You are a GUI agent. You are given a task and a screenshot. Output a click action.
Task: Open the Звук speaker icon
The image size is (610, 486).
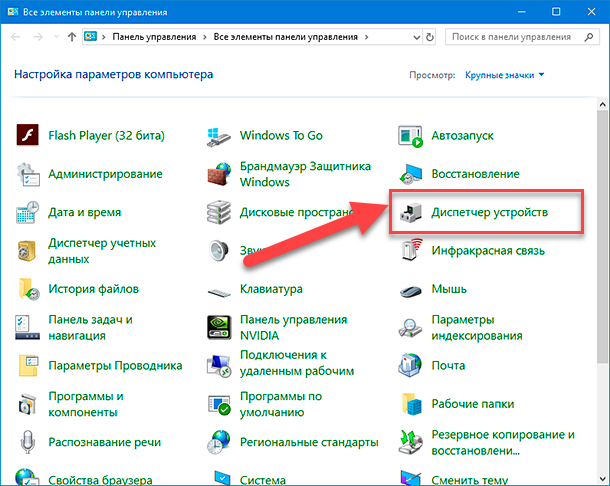pyautogui.click(x=219, y=251)
